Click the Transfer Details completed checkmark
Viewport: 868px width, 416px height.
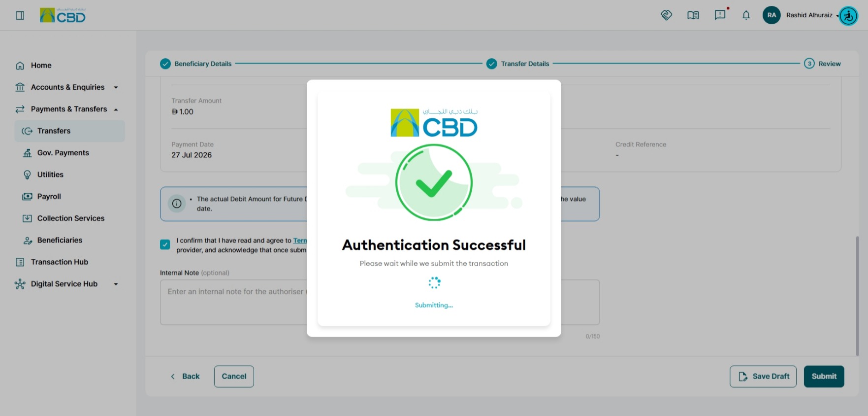click(x=492, y=64)
